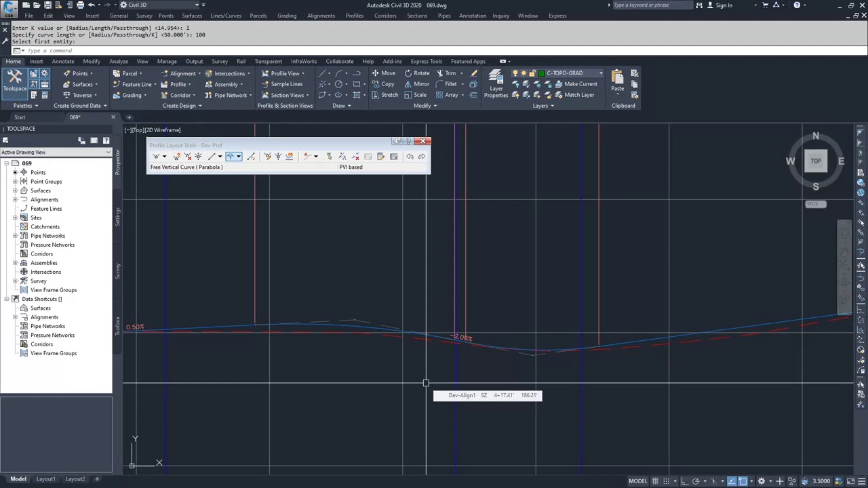The image size is (868, 488).
Task: Click the East label on ViewCube compass
Action: (841, 161)
